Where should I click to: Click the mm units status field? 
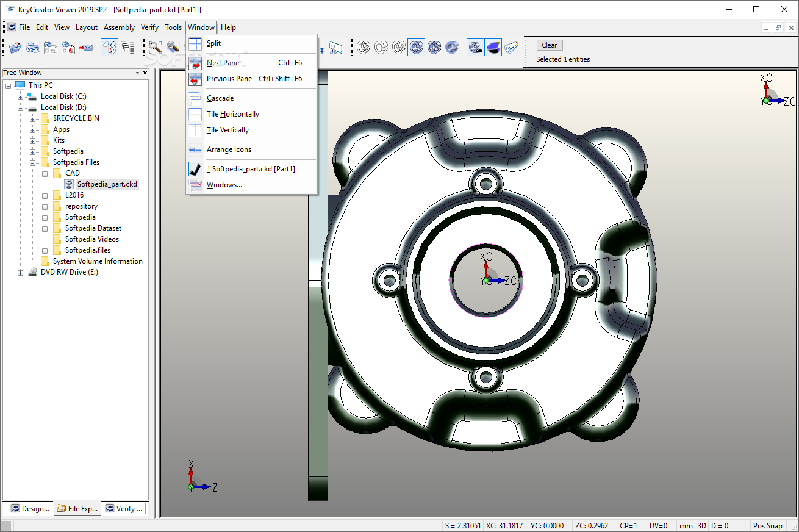coord(686,526)
